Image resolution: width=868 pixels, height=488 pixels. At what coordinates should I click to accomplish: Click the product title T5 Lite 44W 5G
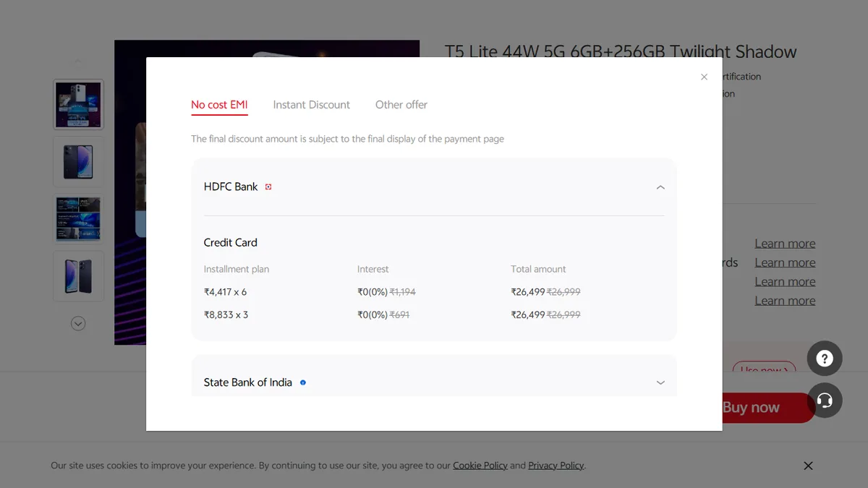coord(621,52)
